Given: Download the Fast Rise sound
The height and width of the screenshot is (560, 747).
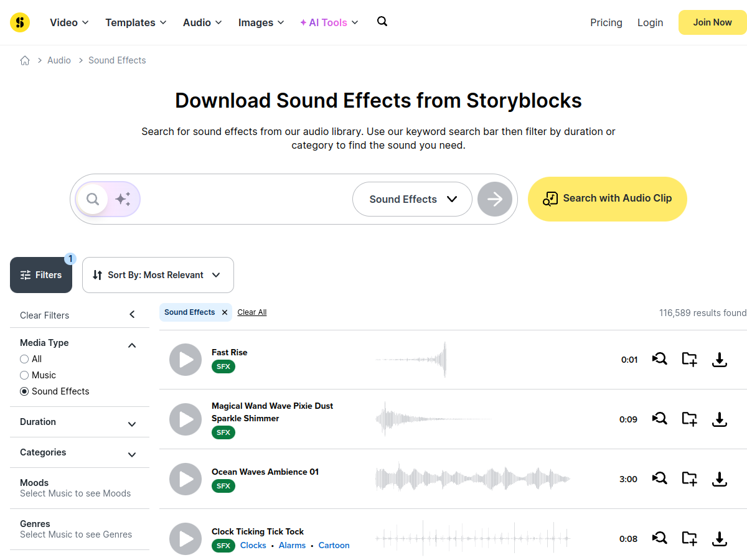Looking at the screenshot, I should [720, 360].
